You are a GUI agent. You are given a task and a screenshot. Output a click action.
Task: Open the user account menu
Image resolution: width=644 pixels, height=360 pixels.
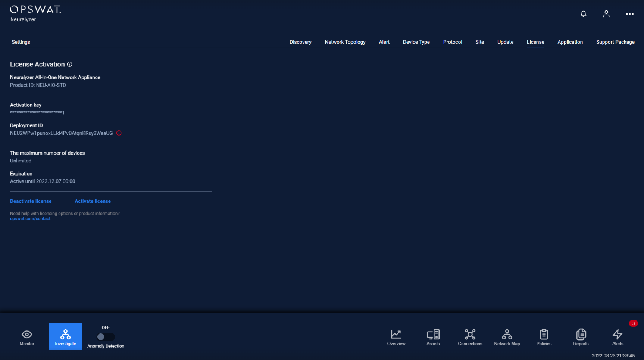[x=606, y=14]
